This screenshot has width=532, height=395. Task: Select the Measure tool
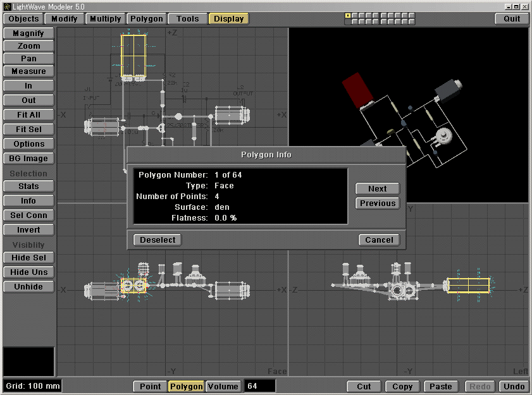click(x=28, y=71)
